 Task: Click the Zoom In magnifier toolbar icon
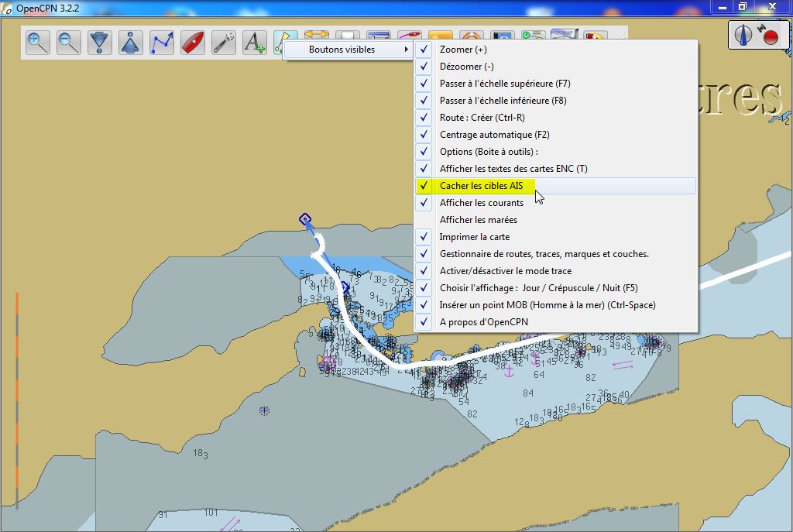click(38, 43)
